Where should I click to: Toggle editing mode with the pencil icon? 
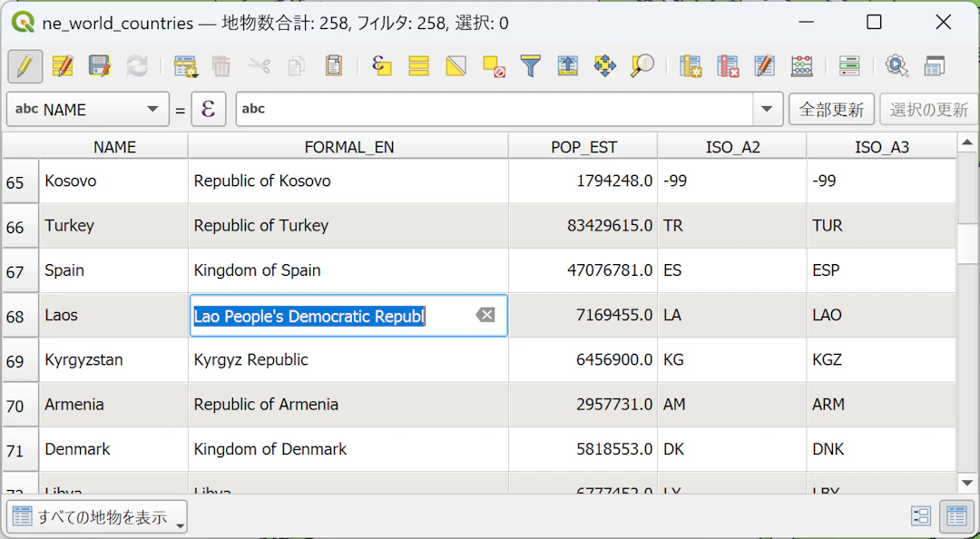25,65
